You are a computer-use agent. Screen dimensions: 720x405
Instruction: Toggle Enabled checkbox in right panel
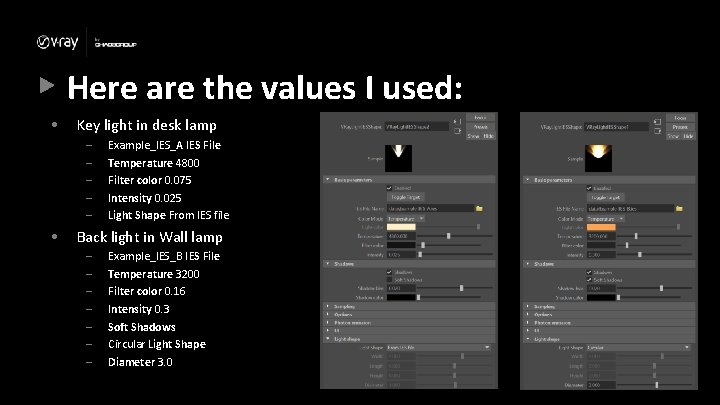click(x=589, y=188)
